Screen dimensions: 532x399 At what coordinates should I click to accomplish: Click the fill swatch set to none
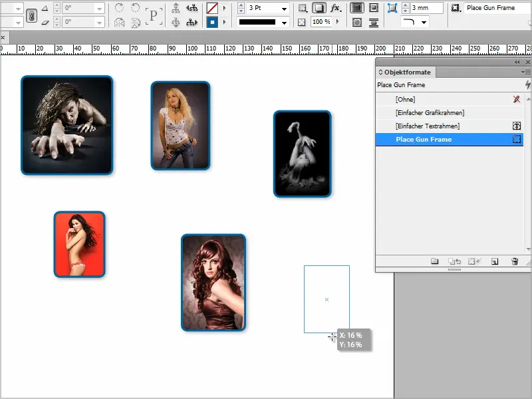pyautogui.click(x=212, y=8)
